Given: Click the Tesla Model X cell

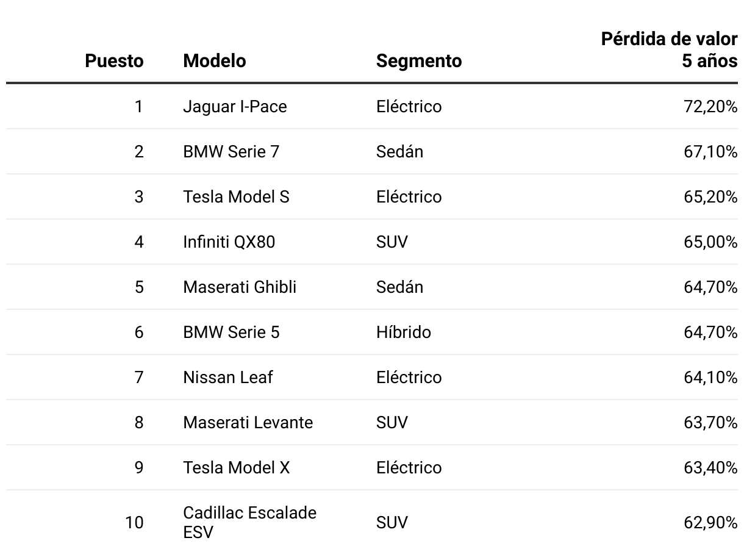Looking at the screenshot, I should 237,468.
